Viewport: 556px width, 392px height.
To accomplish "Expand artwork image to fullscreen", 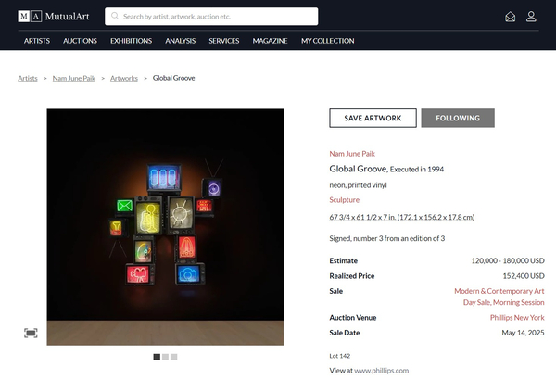I will tap(31, 333).
